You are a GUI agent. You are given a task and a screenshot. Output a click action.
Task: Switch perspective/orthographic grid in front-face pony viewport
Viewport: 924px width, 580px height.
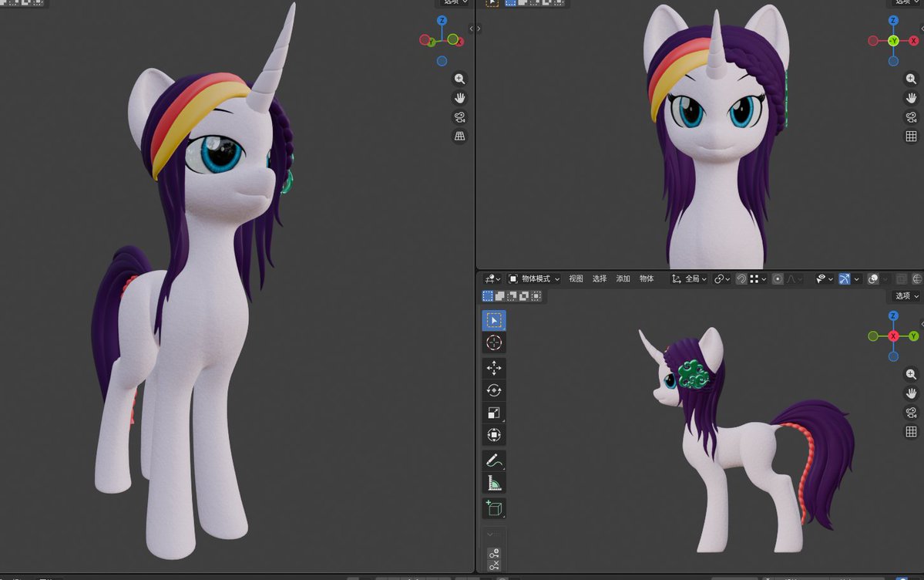pos(911,137)
